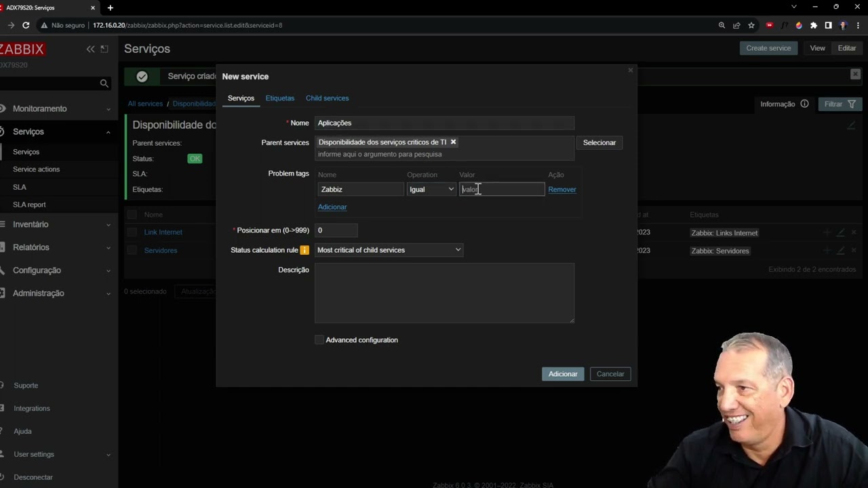This screenshot has height=488, width=868.
Task: Open a new browser tab with plus
Action: [x=110, y=7]
